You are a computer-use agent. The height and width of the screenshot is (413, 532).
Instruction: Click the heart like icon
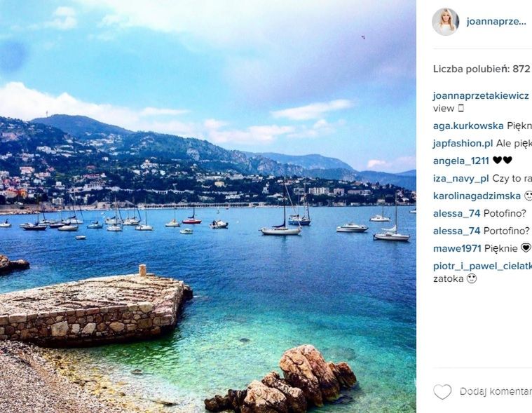click(442, 392)
